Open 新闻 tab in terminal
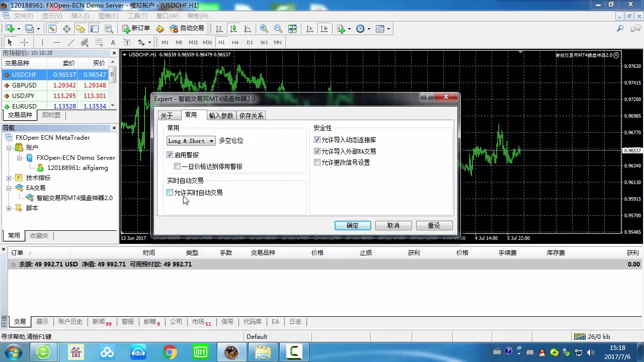This screenshot has width=644, height=362. [101, 322]
